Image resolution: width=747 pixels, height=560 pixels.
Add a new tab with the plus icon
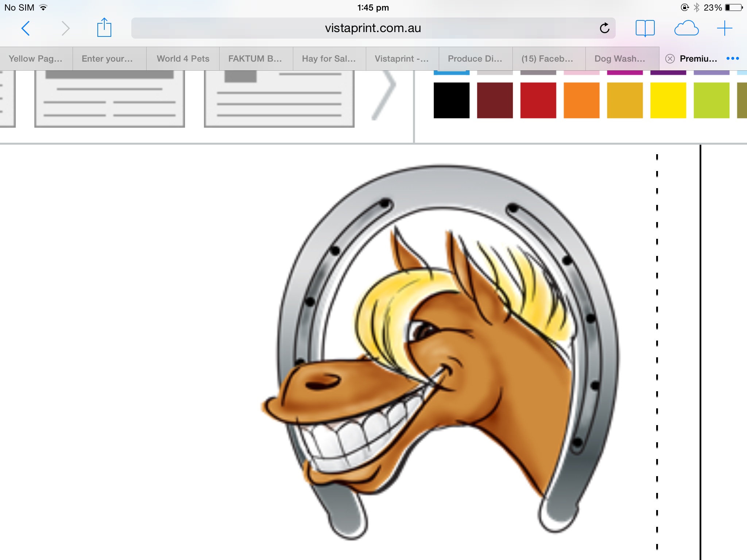724,28
